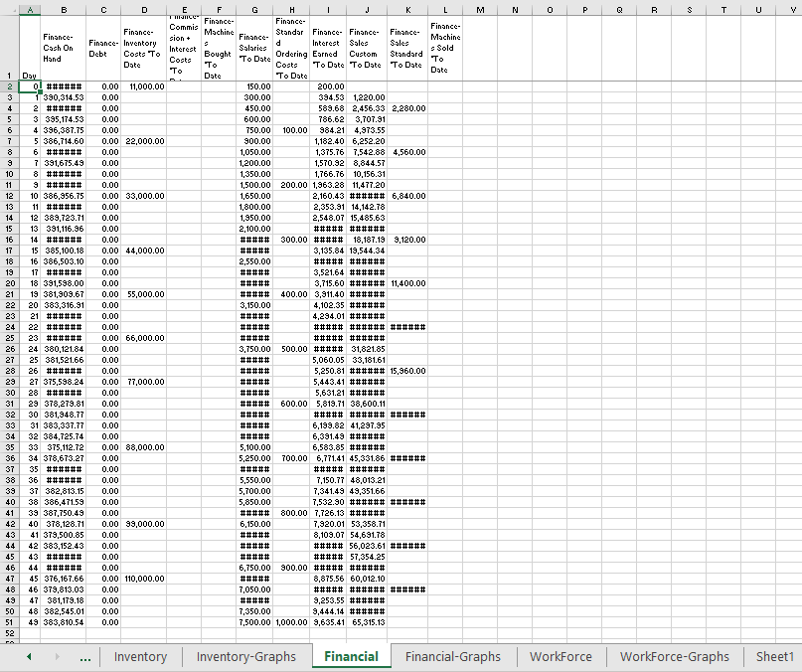This screenshot has width=802, height=672.
Task: Select column K header
Action: coord(407,10)
